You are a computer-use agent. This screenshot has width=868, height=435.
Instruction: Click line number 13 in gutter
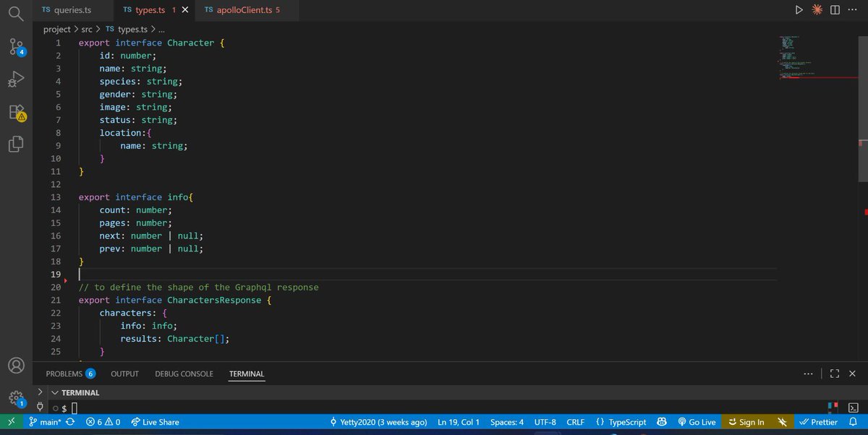pos(56,197)
